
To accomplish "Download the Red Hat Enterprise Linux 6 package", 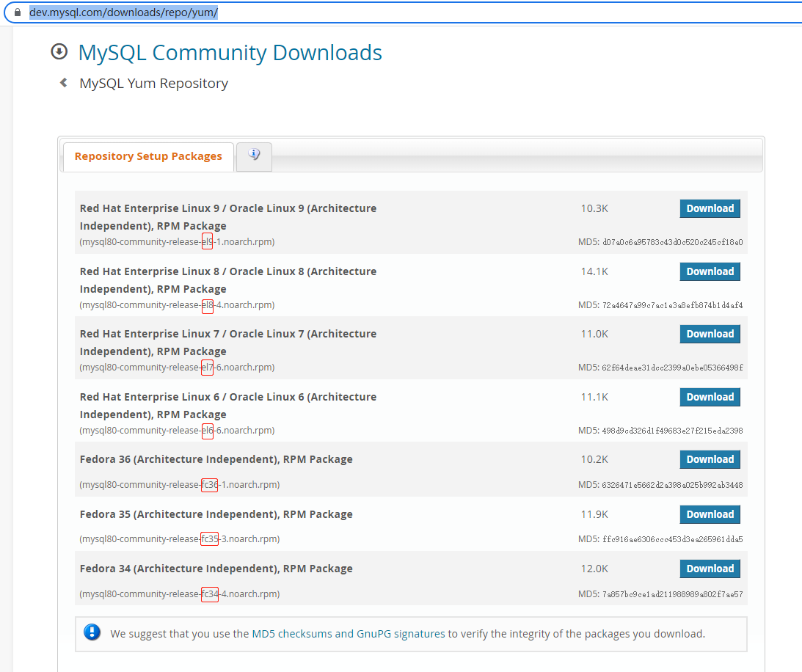I will tap(710, 397).
